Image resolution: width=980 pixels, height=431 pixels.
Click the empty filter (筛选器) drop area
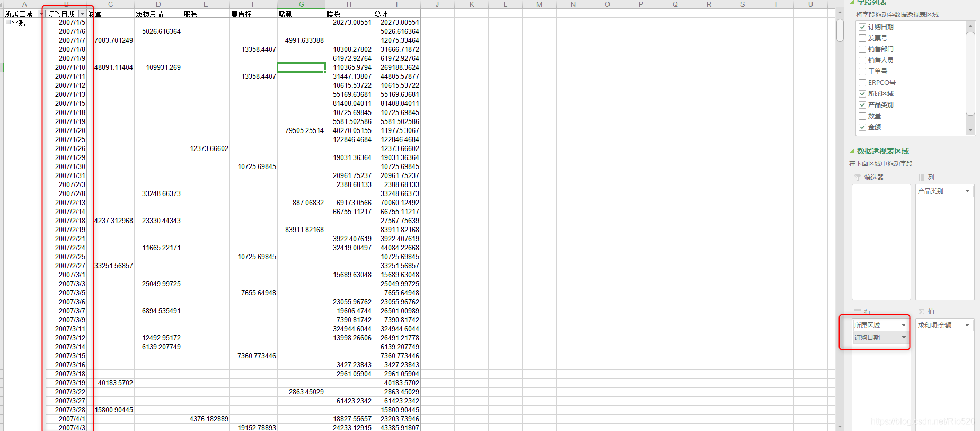tap(881, 242)
